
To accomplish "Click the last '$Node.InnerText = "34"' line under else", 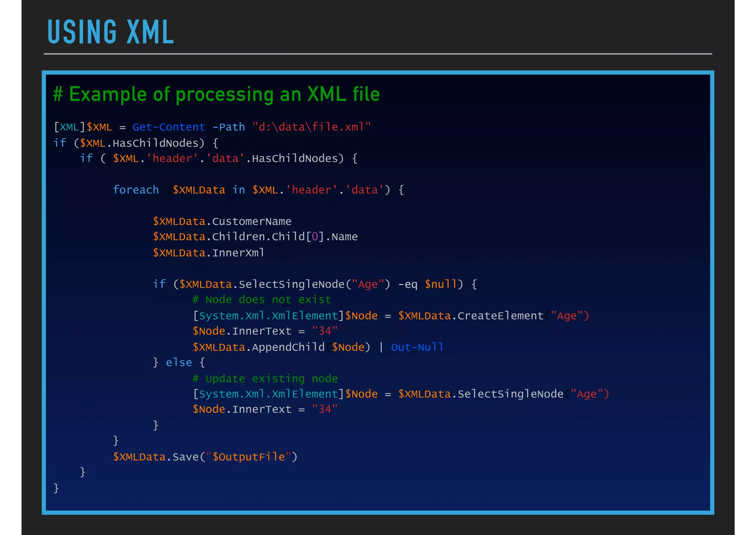I will coord(265,409).
